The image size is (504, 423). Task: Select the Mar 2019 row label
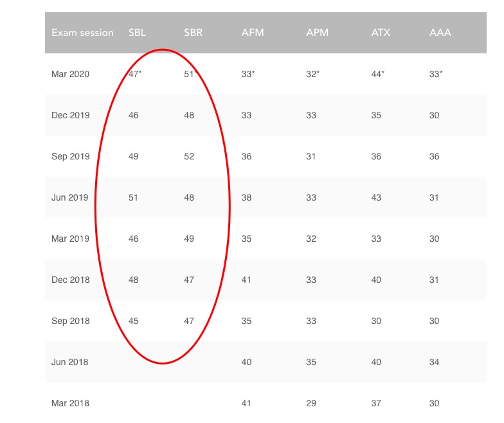pyautogui.click(x=70, y=239)
